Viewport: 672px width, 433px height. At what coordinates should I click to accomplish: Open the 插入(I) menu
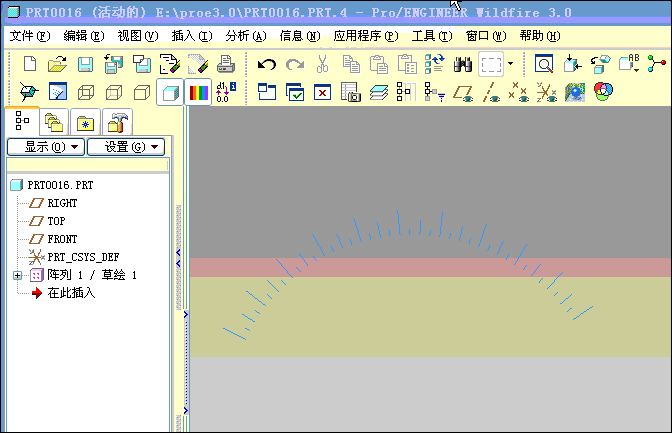click(x=192, y=36)
